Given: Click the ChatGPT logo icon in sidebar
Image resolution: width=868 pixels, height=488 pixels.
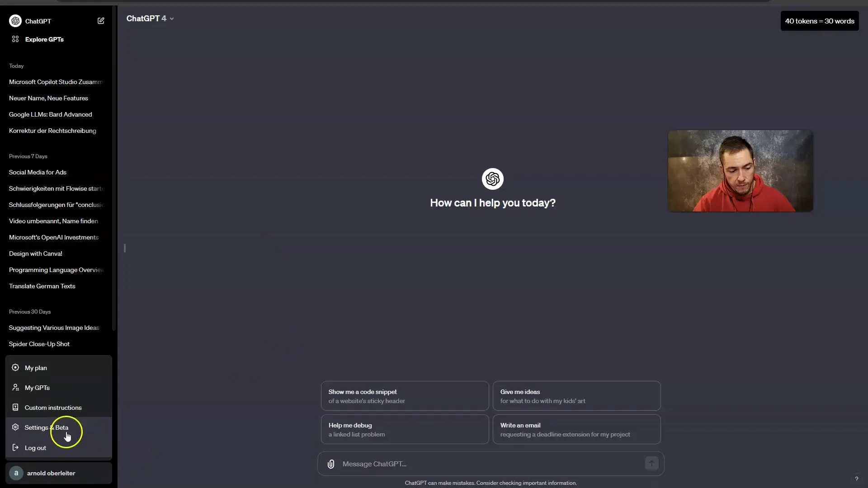Looking at the screenshot, I should [15, 20].
